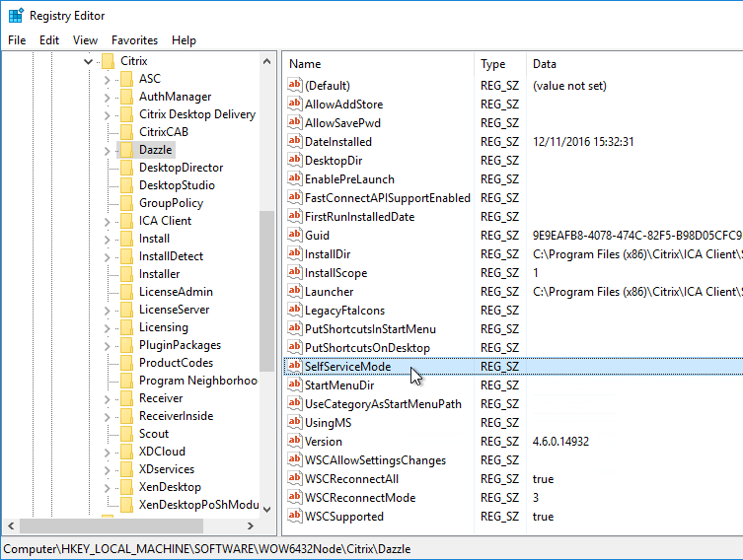
Task: Select the XenDesktopPoShModu key
Action: (198, 505)
